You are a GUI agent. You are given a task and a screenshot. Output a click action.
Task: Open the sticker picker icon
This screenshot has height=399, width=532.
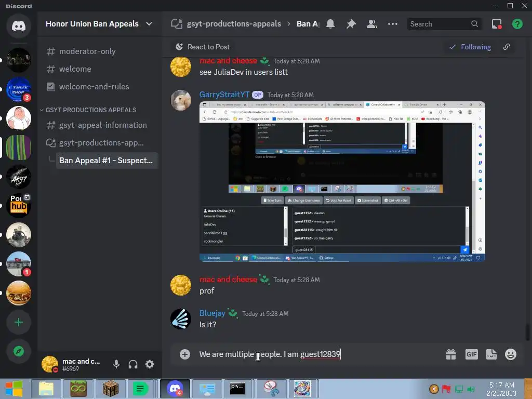click(491, 354)
